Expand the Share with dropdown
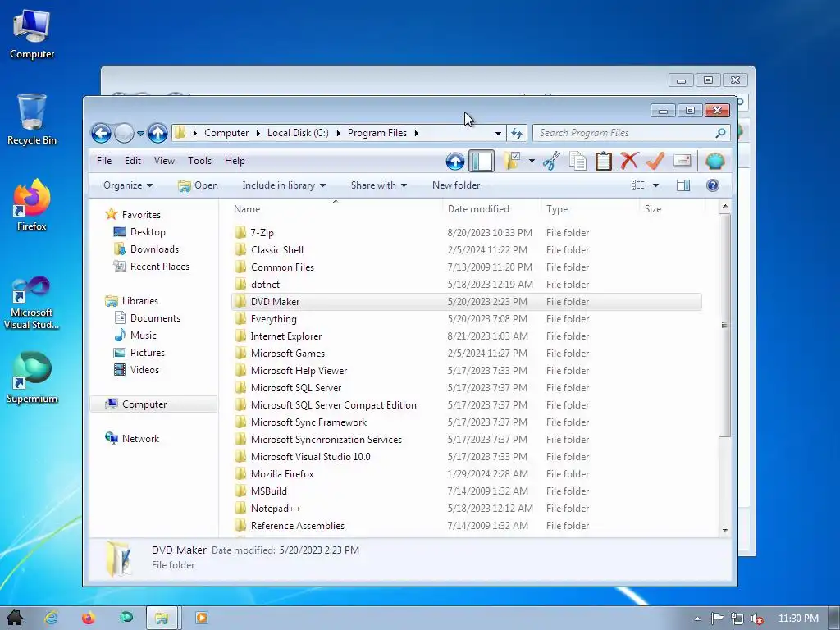This screenshot has height=630, width=840. pos(379,185)
